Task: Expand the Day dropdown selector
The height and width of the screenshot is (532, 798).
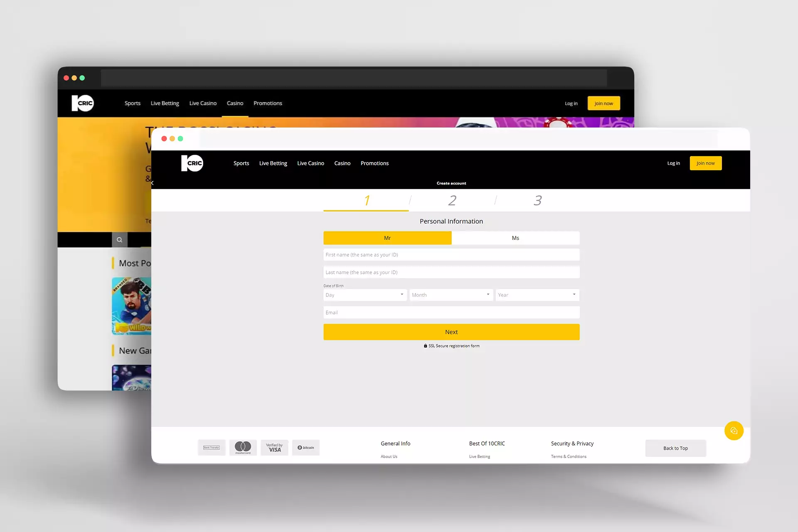Action: coord(364,295)
